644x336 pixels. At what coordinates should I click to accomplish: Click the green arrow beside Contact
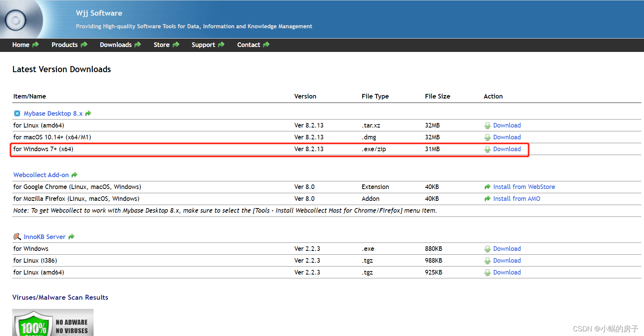point(266,45)
